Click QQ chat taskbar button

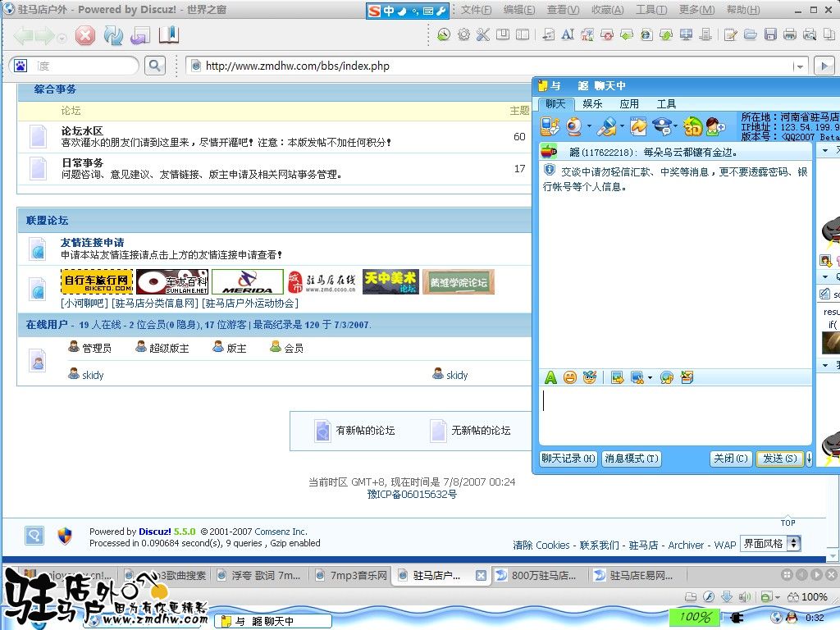[x=273, y=621]
